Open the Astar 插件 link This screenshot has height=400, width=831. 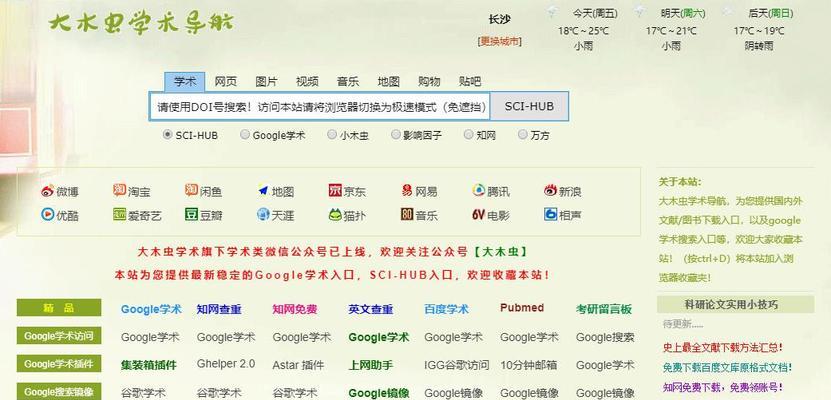[x=298, y=365]
